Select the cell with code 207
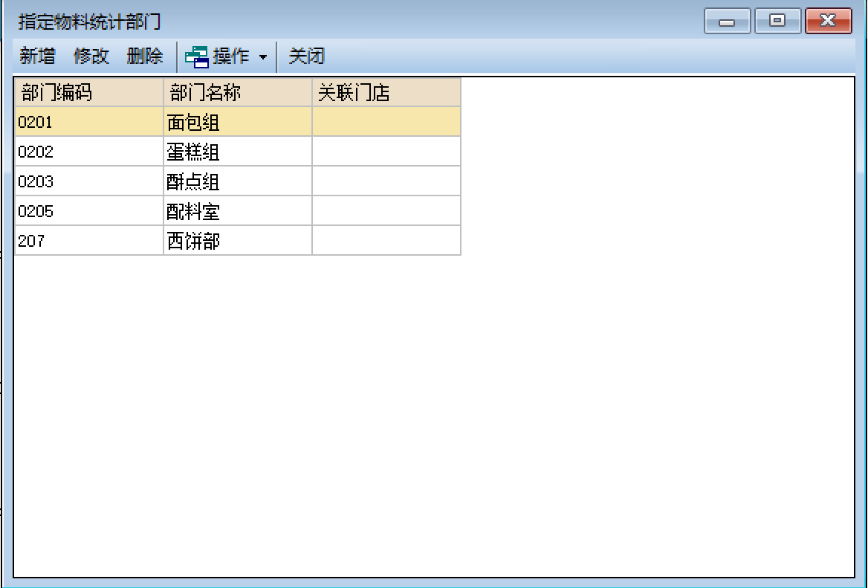868x588 pixels. click(x=89, y=241)
